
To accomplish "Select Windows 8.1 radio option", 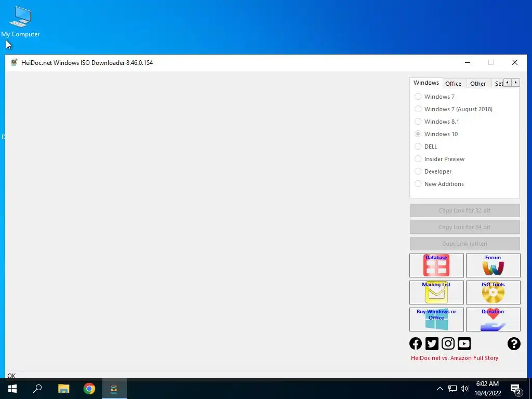I will click(436, 122).
